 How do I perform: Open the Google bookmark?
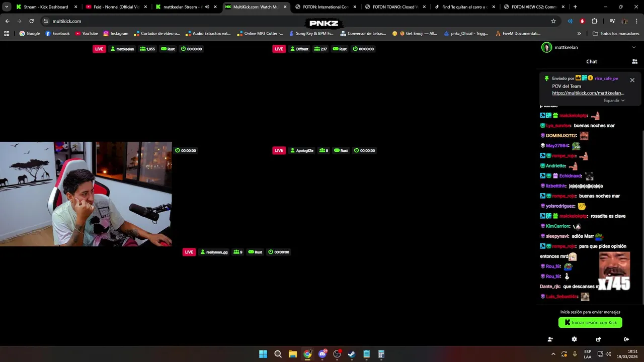coord(30,34)
